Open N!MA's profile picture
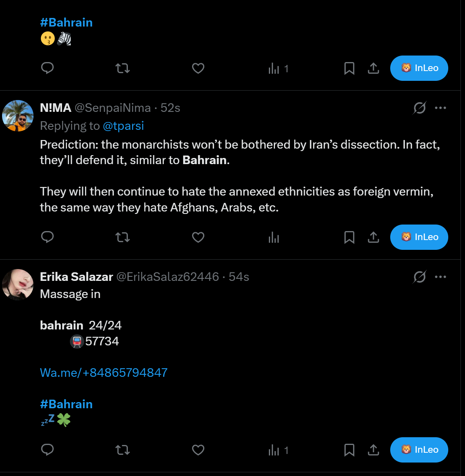 (x=18, y=116)
